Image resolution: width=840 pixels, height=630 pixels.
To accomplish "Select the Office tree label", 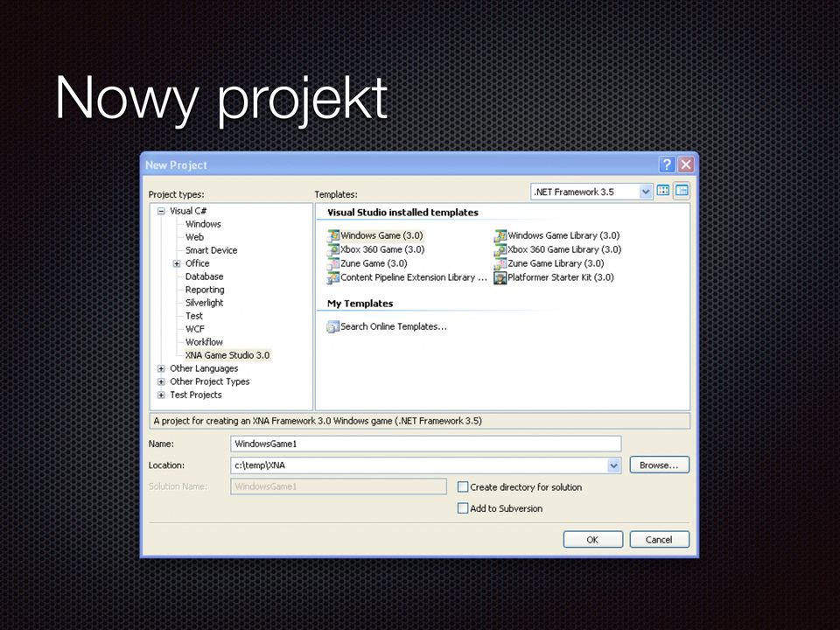I will (197, 263).
